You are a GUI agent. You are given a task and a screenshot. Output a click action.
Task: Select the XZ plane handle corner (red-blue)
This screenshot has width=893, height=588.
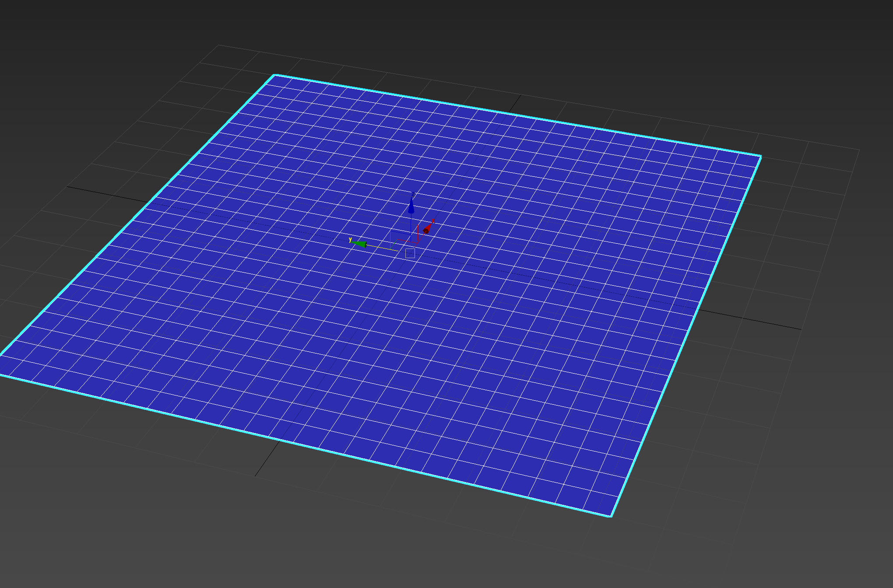[x=418, y=225]
